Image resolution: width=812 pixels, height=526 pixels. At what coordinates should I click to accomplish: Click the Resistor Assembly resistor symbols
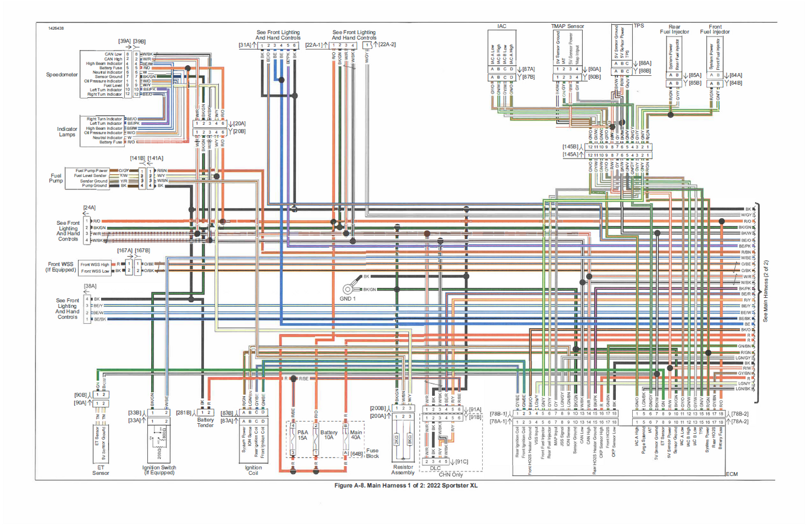pos(403,440)
